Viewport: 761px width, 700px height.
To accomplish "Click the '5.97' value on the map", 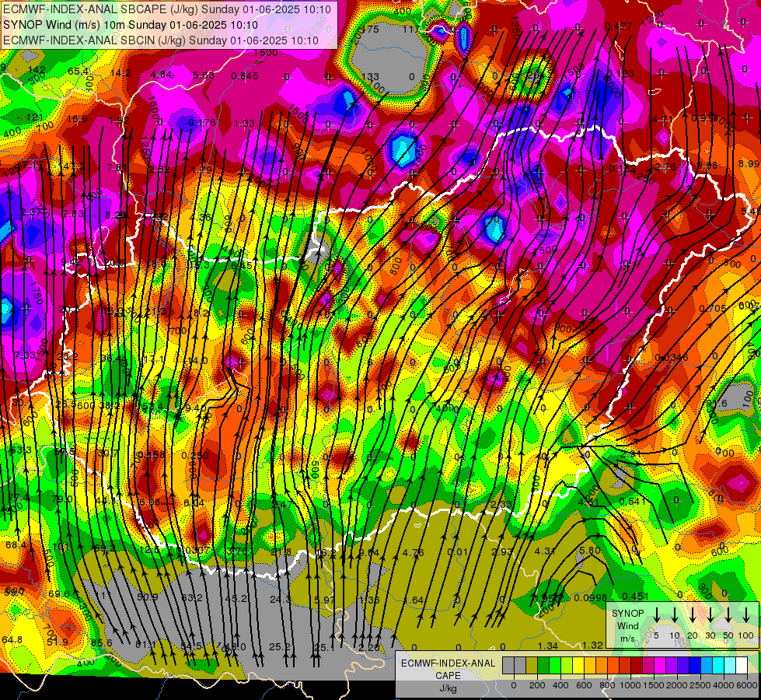I will 324,600.
